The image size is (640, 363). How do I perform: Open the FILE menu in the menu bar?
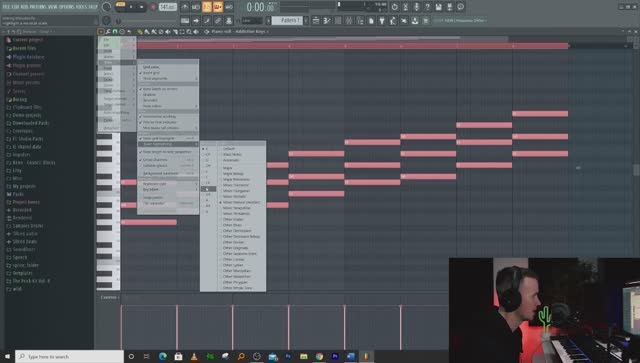pos(7,7)
